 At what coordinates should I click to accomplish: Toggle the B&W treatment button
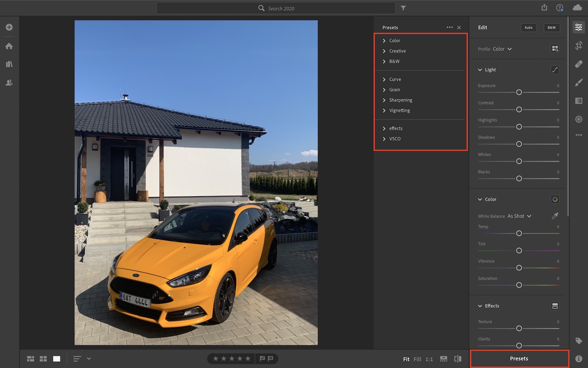tap(551, 28)
